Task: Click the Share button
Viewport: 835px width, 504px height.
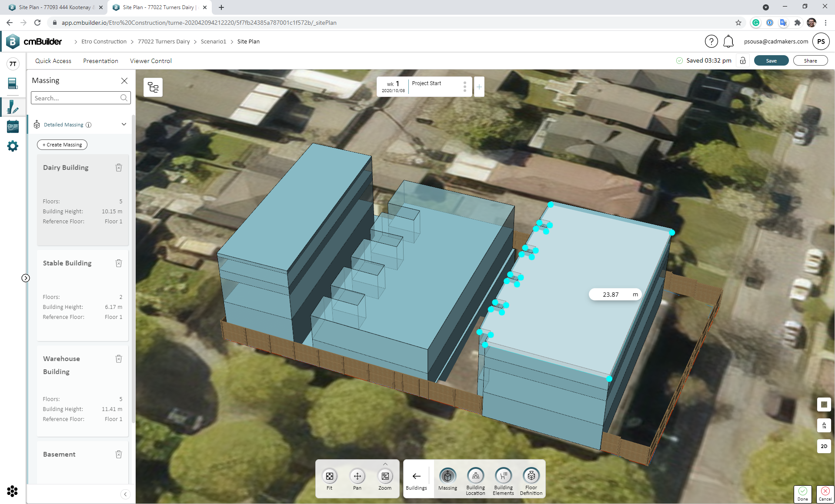Action: [x=810, y=61]
